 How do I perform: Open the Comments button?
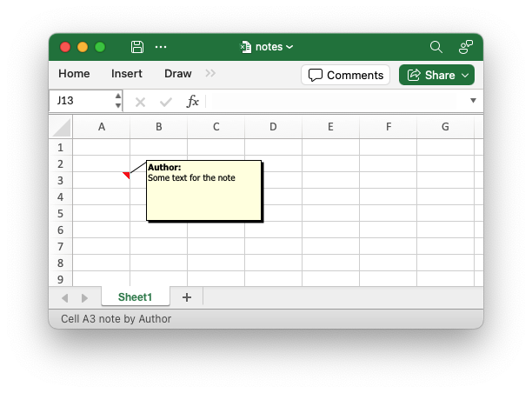click(x=345, y=75)
